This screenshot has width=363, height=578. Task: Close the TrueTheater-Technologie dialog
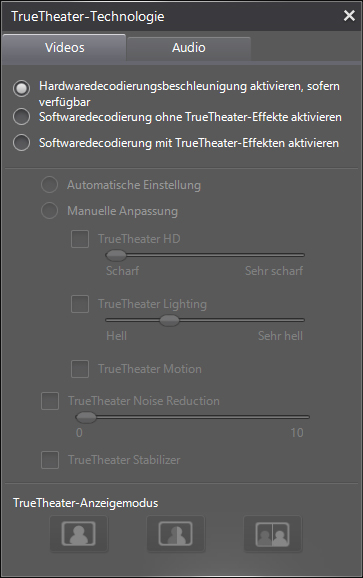[349, 16]
